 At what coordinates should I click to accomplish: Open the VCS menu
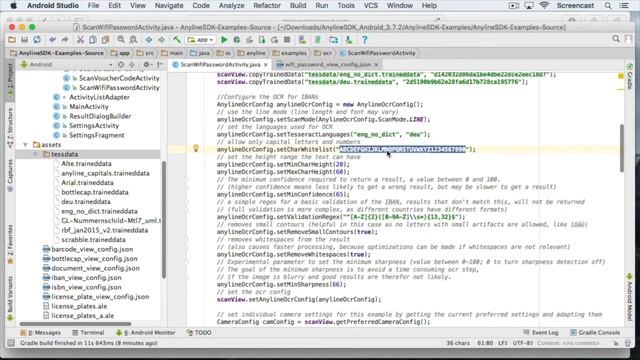click(371, 6)
